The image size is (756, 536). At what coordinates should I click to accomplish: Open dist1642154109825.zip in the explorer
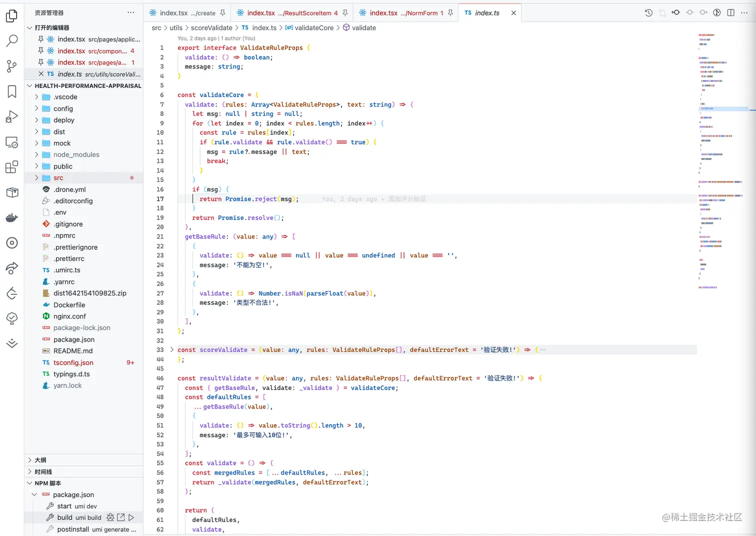pos(83,293)
